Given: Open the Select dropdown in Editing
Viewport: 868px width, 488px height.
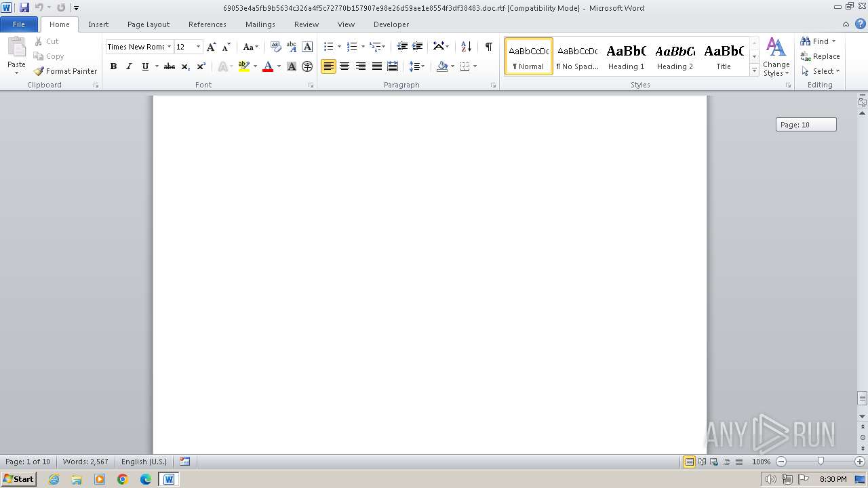Looking at the screenshot, I should 821,71.
